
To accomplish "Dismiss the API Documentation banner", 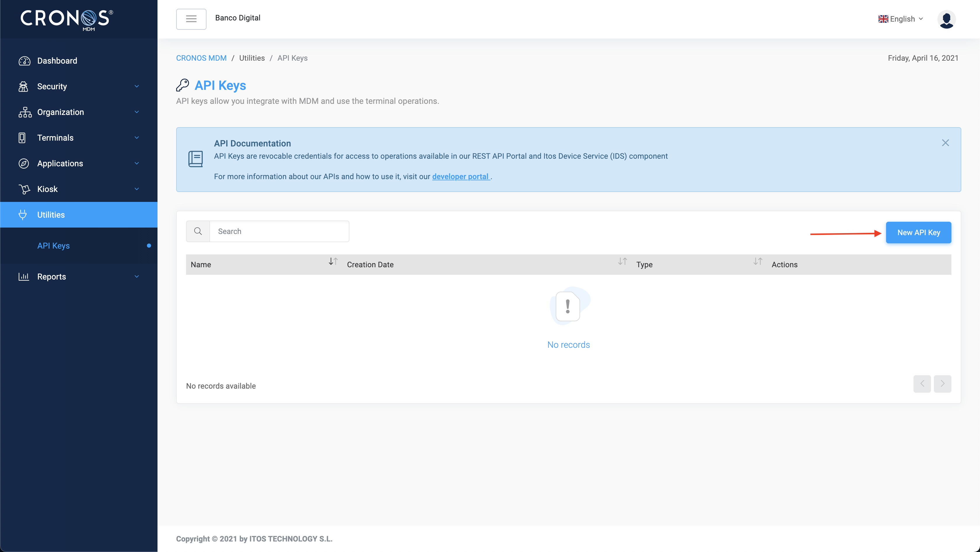I will [x=945, y=143].
